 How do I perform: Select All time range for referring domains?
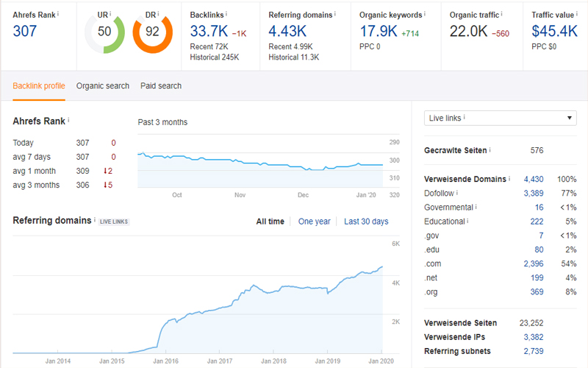click(x=270, y=222)
